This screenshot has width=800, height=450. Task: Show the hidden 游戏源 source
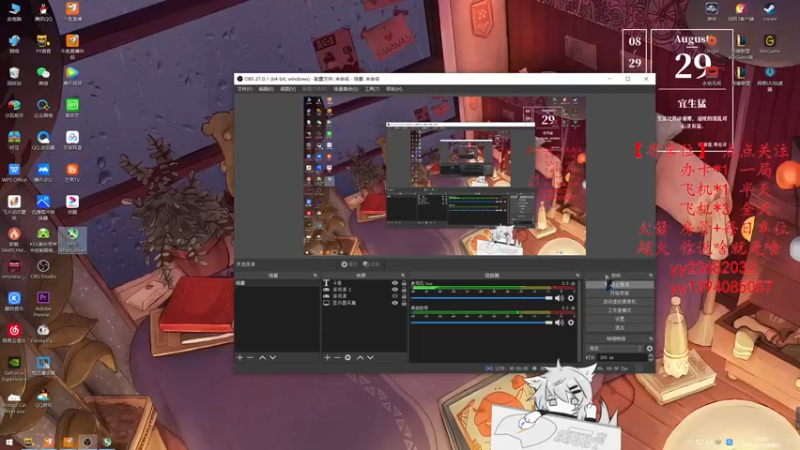(394, 296)
